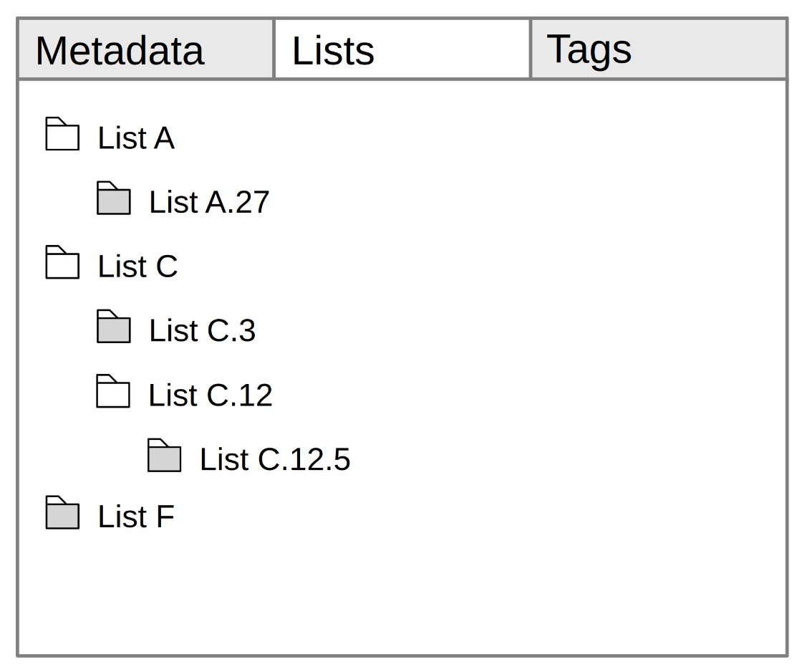Screen dimensions: 802x672
Task: Choose the List C.3 entry text
Action: coord(202,331)
